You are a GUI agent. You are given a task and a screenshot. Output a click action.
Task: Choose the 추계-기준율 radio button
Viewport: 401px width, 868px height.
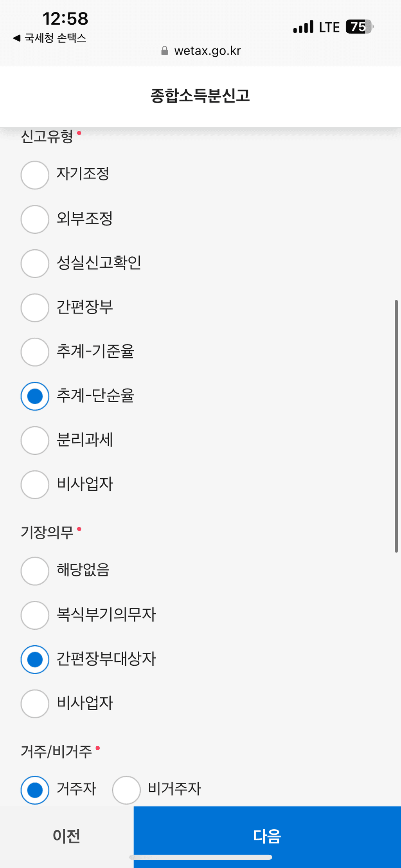tap(35, 352)
